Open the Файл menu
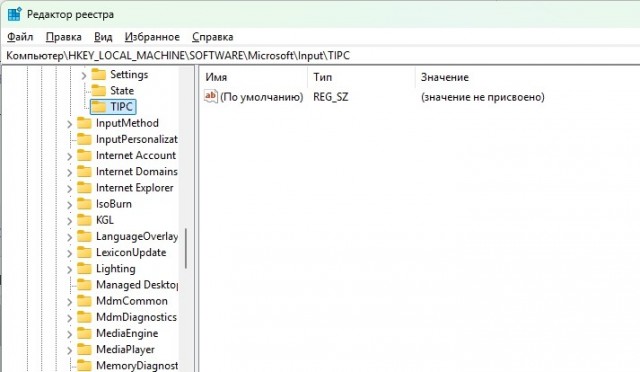The height and width of the screenshot is (372, 640). (20, 37)
